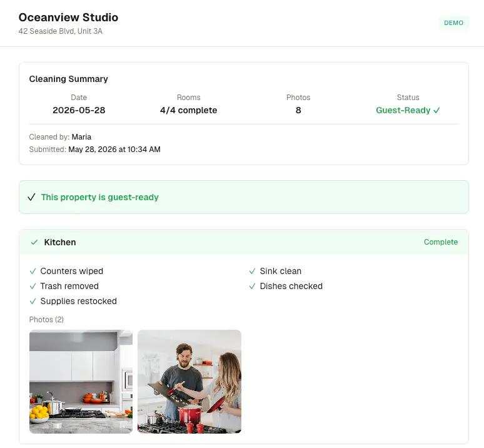
Task: Click the Sink clean item text
Action: click(x=281, y=271)
